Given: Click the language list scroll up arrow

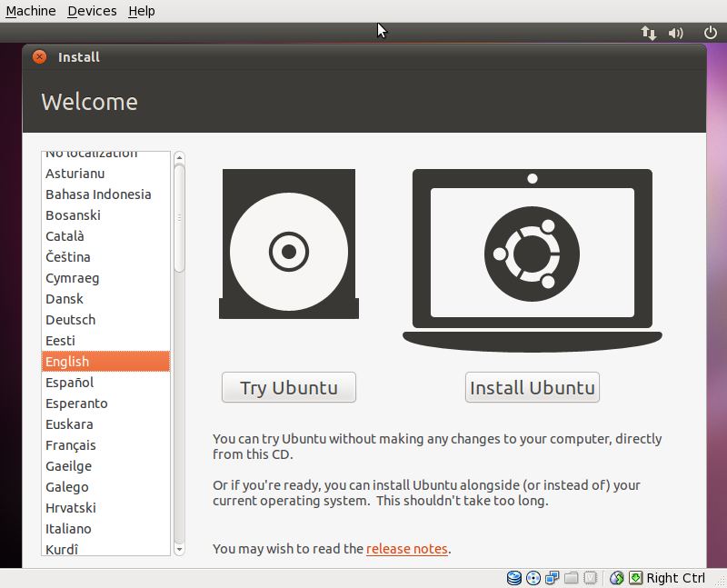Looking at the screenshot, I should tap(179, 157).
